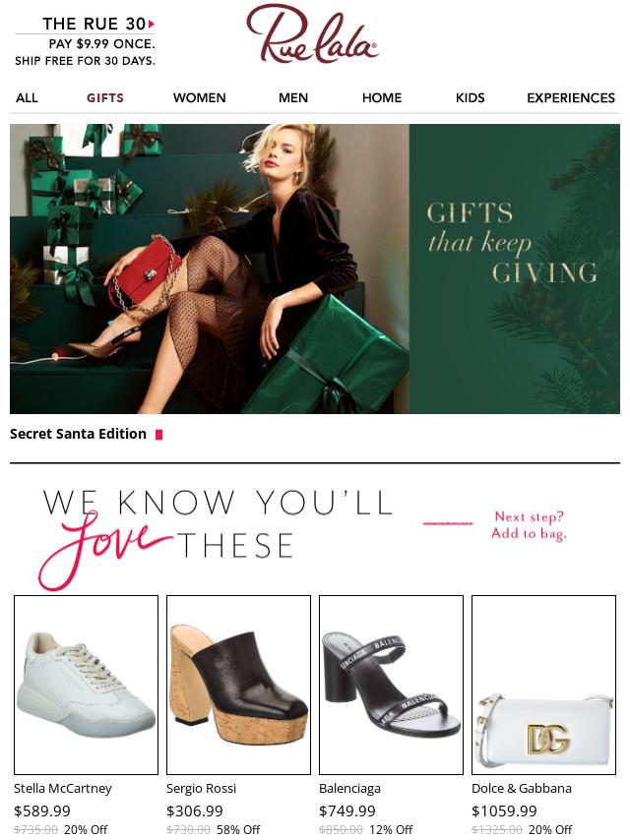Click the Next step? Add to bag text
630x840 pixels.
(x=529, y=525)
